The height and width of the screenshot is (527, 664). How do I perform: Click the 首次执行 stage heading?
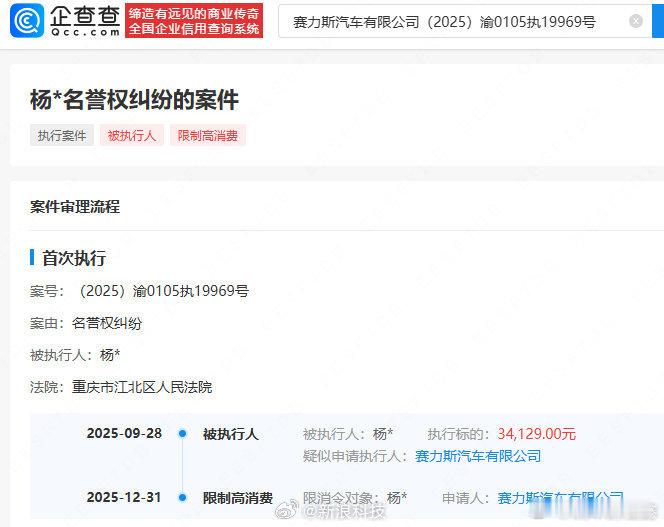point(74,258)
